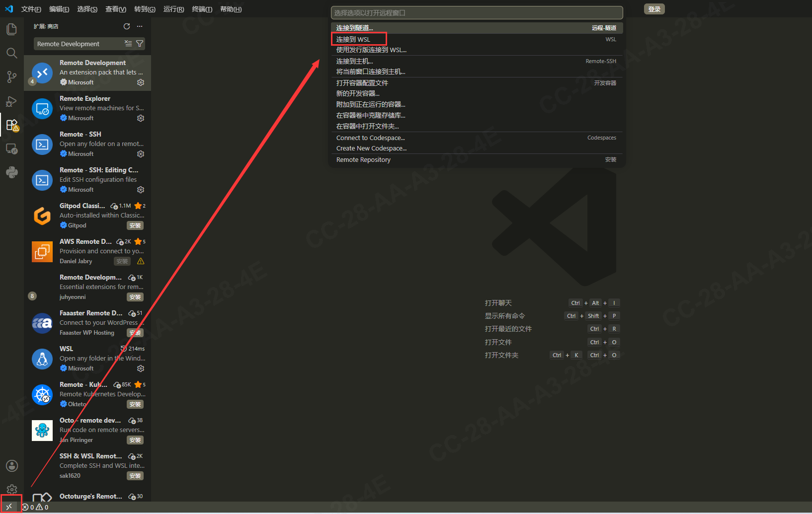
Task: Refresh the extensions marketplace list
Action: click(127, 26)
